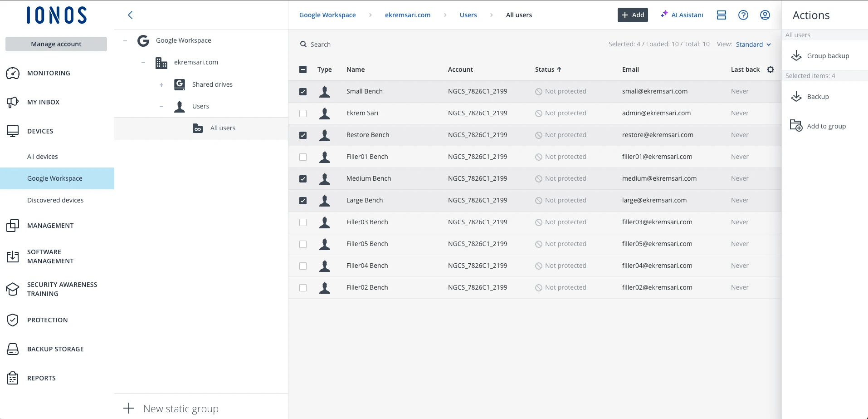868x419 pixels.
Task: Collapse the Users tree node
Action: 161,107
